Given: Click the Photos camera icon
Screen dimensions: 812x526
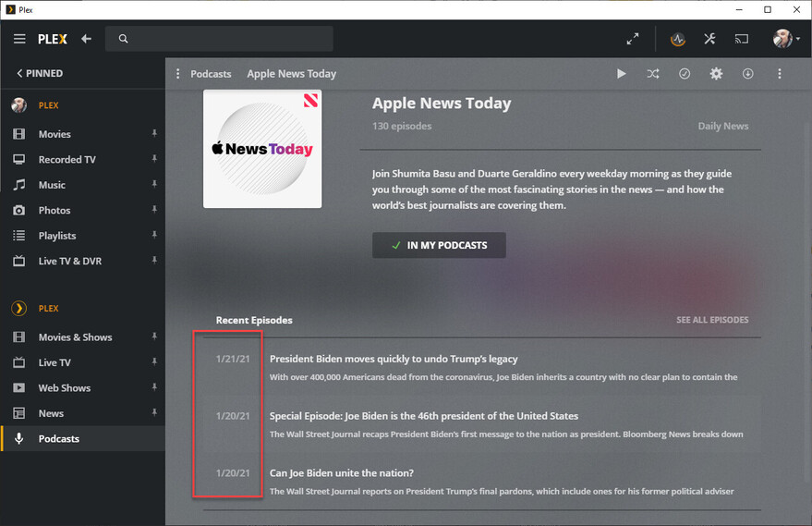Looking at the screenshot, I should point(19,211).
